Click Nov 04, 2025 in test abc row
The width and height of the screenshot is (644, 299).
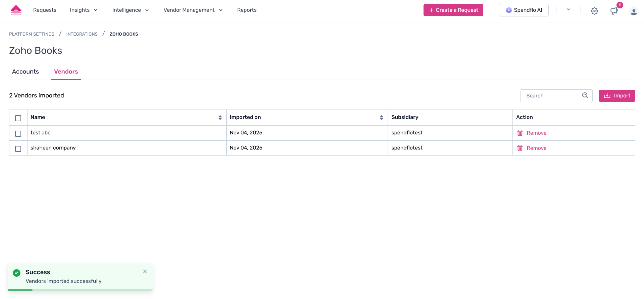click(246, 133)
